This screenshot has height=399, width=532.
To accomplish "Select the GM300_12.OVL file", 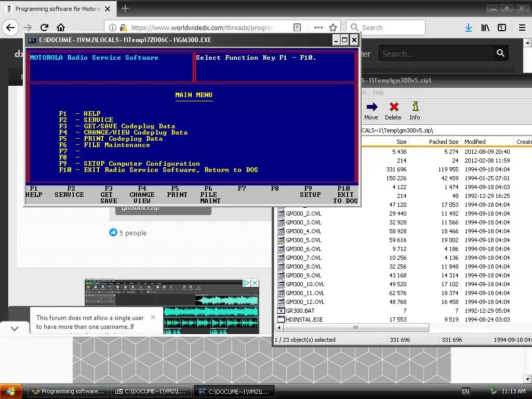I will point(301,302).
